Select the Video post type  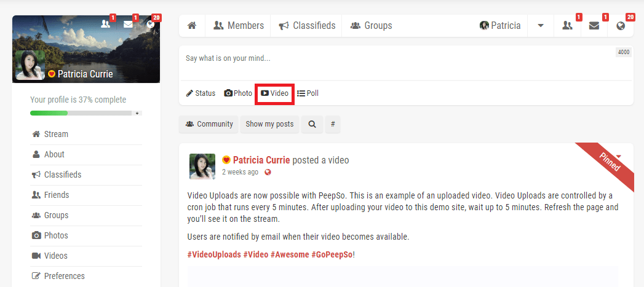(x=275, y=93)
